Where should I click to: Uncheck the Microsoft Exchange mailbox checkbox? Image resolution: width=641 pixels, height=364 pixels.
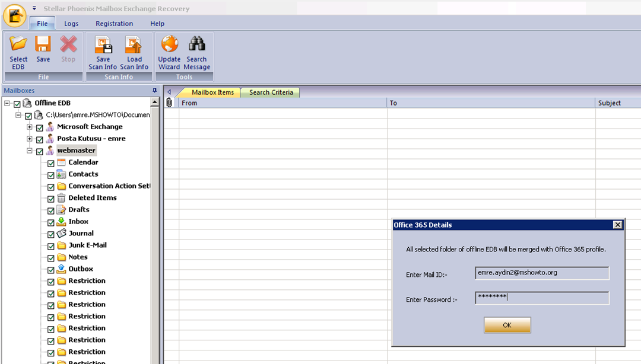[40, 128]
